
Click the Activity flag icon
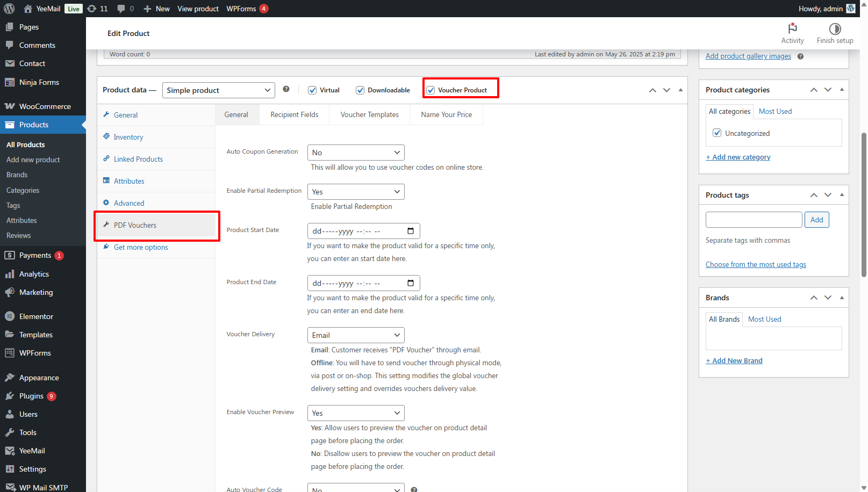click(x=792, y=28)
